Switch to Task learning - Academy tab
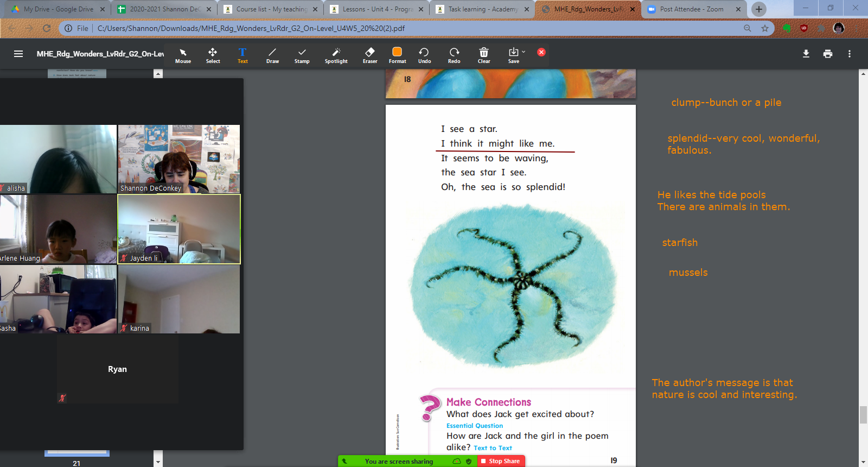868x467 pixels. [x=482, y=9]
